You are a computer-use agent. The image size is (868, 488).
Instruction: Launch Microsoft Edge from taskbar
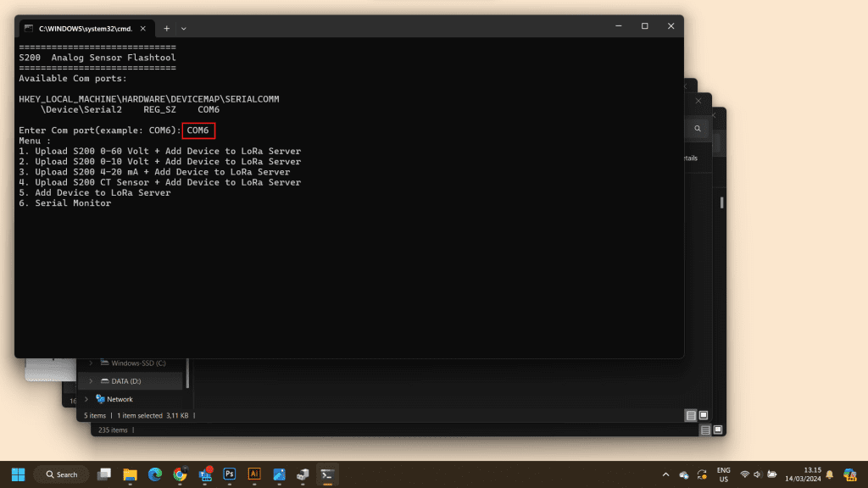pos(154,474)
